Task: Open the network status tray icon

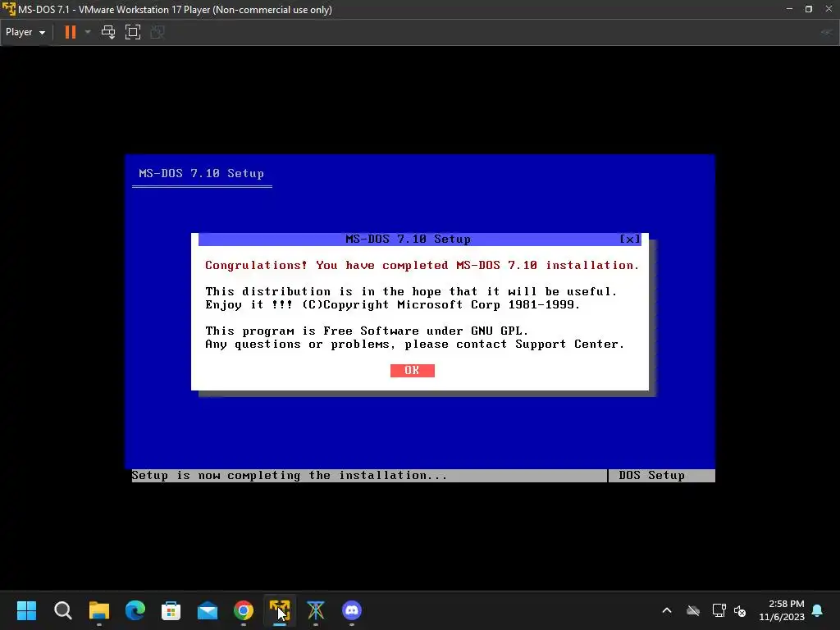Action: pyautogui.click(x=719, y=610)
